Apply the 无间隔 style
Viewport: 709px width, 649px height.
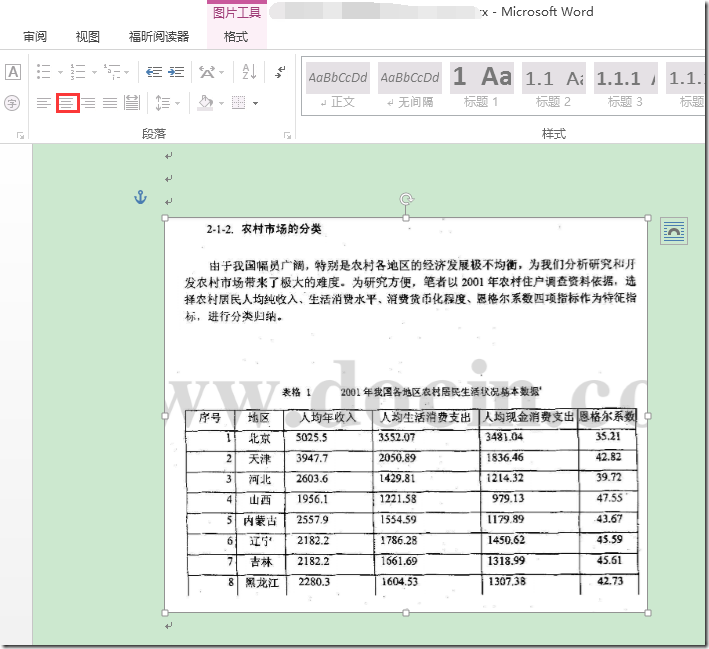point(410,85)
